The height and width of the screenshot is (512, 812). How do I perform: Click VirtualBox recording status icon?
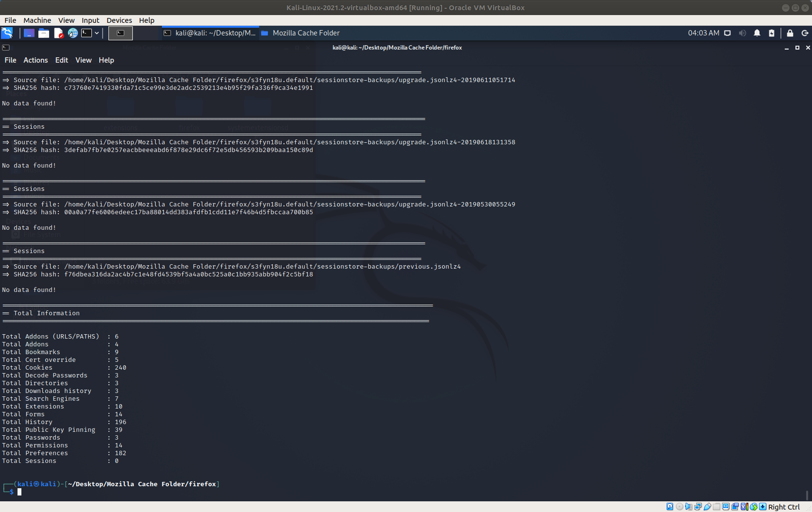(x=735, y=507)
